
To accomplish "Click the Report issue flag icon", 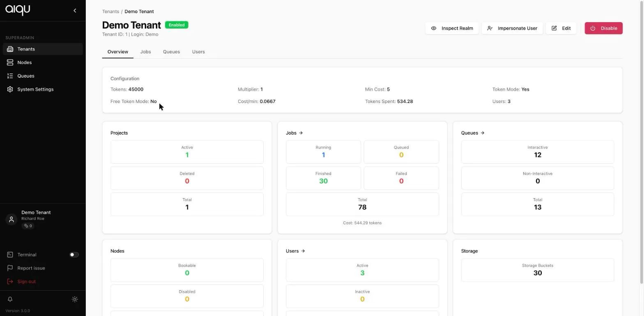I will point(10,268).
